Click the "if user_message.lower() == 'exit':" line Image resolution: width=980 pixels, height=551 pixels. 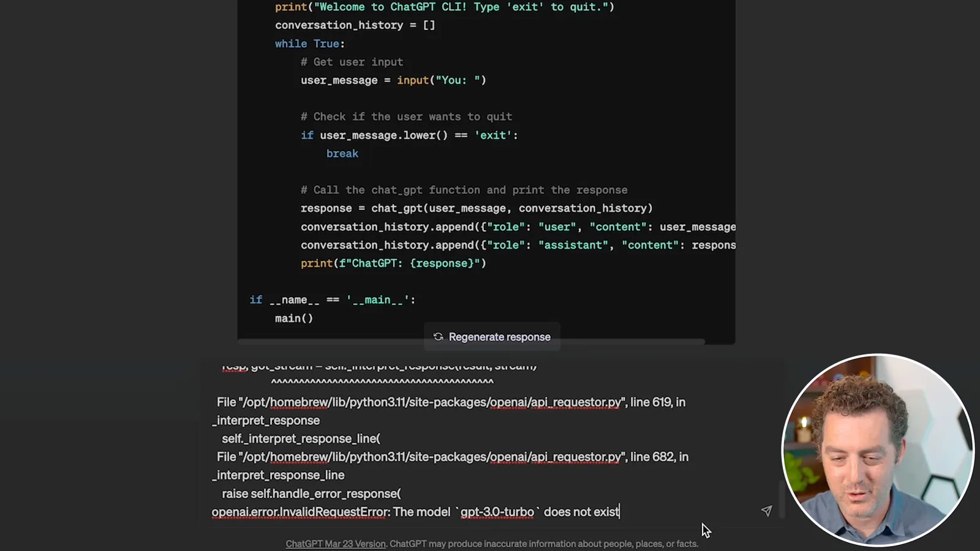(409, 135)
